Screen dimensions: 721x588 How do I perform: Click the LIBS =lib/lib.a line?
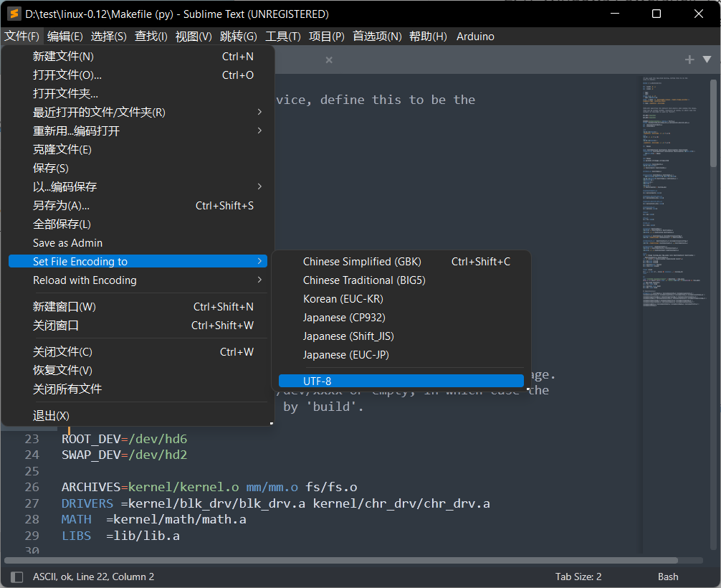120,536
